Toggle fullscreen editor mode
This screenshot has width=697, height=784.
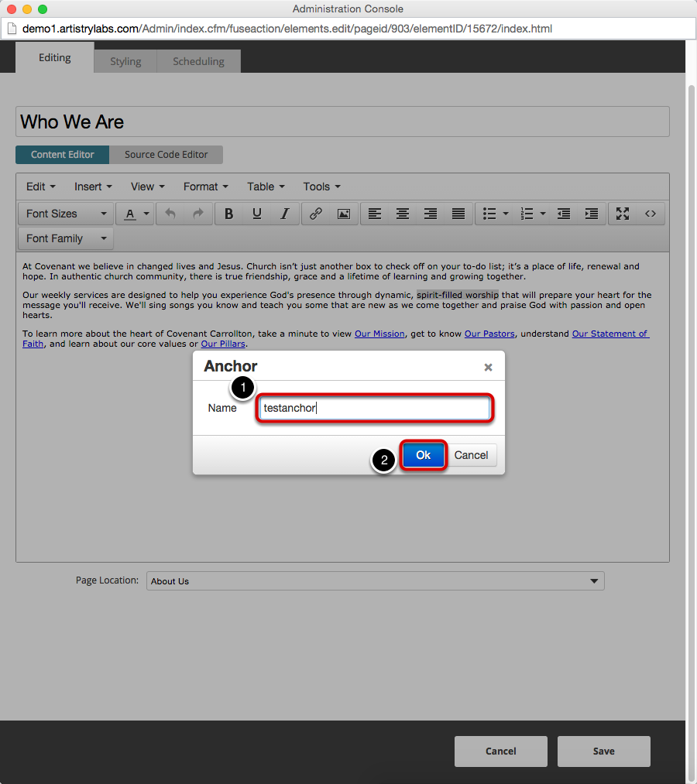(623, 214)
